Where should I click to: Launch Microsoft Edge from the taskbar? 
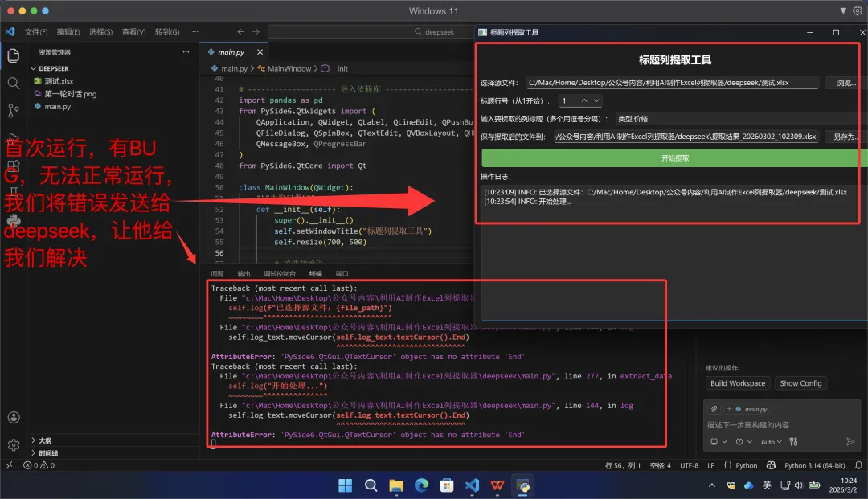(x=421, y=485)
